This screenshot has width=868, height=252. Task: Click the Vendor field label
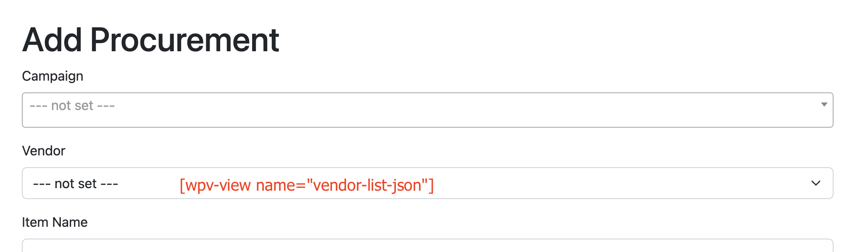coord(44,151)
